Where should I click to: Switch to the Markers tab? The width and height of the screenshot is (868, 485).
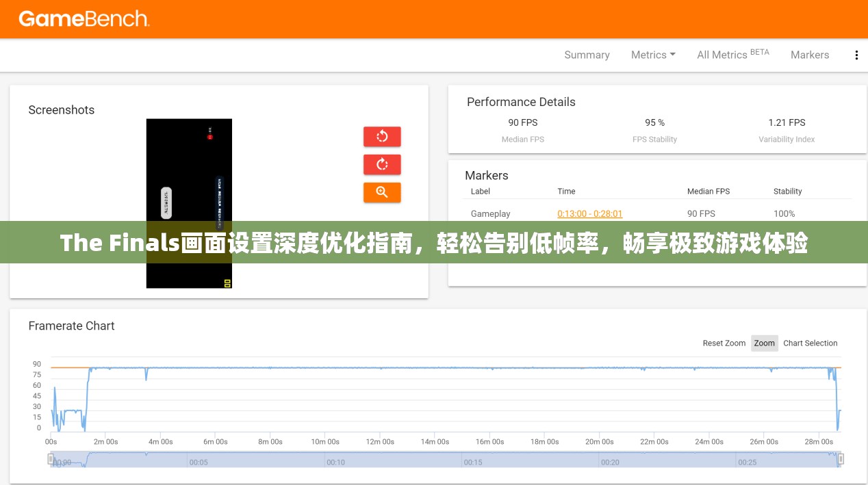810,55
